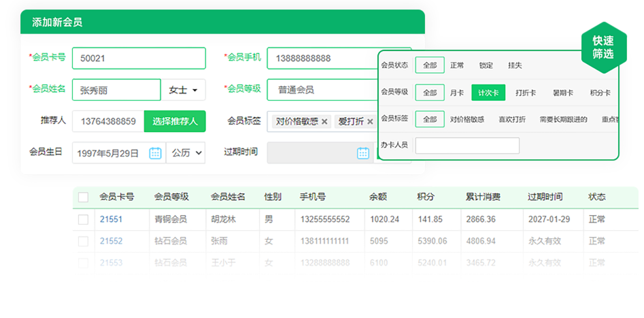Expand the 女士 gender dropdown
644x318 pixels.
184,90
